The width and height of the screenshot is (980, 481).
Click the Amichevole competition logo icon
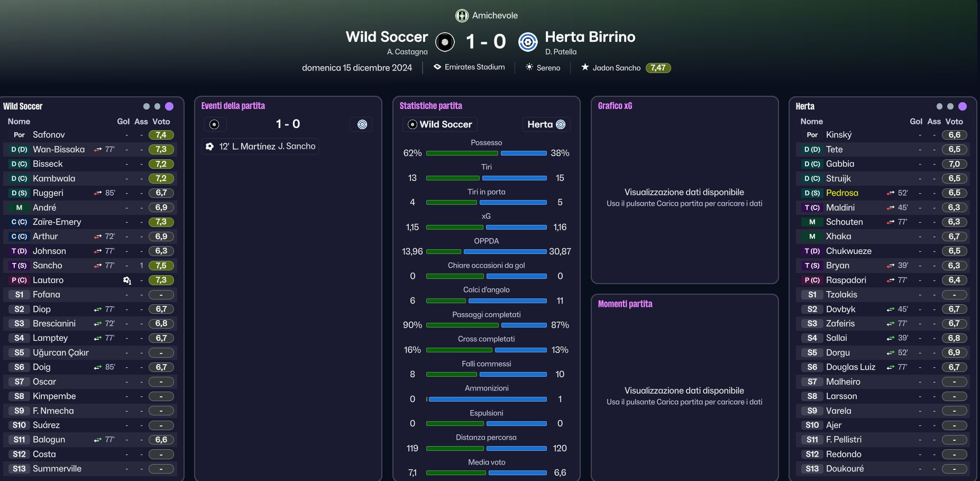[x=462, y=16]
